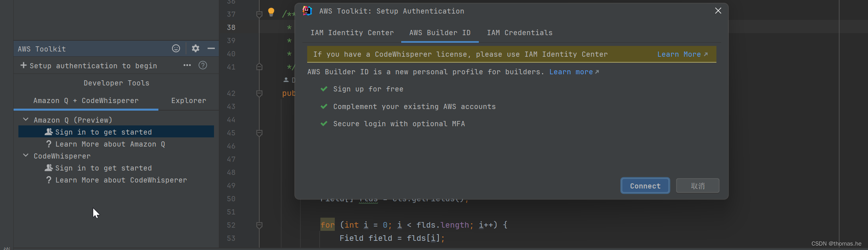Image resolution: width=868 pixels, height=250 pixels.
Task: Click the smiley feedback icon in AWS Toolkit
Action: pos(176,48)
